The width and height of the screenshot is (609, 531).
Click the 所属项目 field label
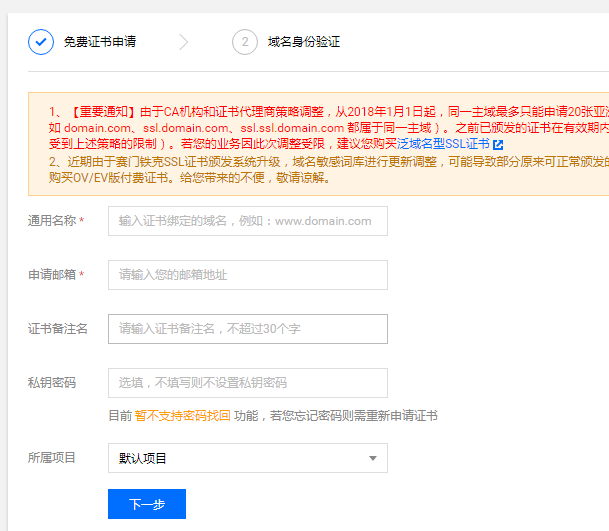point(51,458)
